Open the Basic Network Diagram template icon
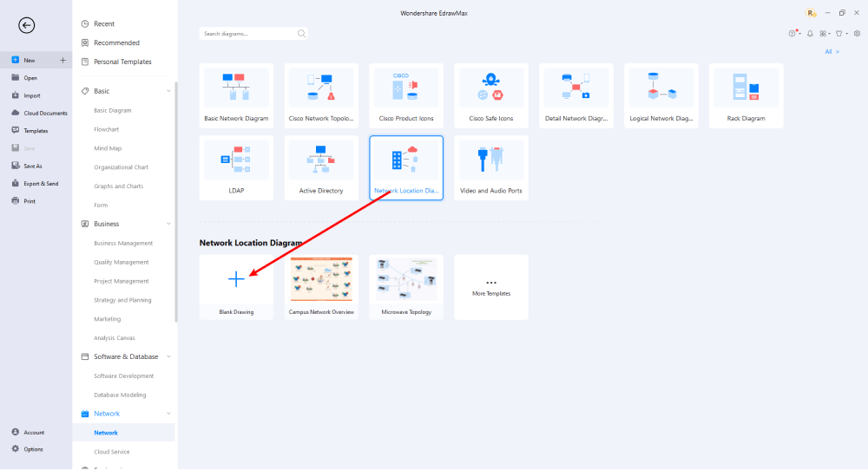 tap(236, 88)
